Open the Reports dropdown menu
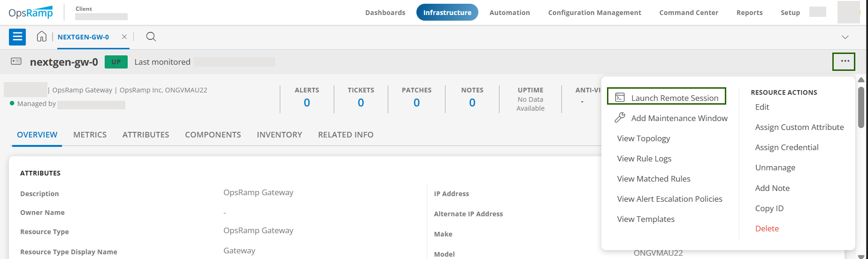 749,13
